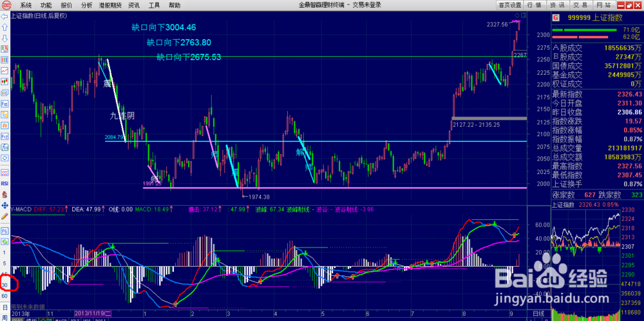The image size is (644, 321).
Task: Open the 报价 menu
Action: pyautogui.click(x=66, y=5)
